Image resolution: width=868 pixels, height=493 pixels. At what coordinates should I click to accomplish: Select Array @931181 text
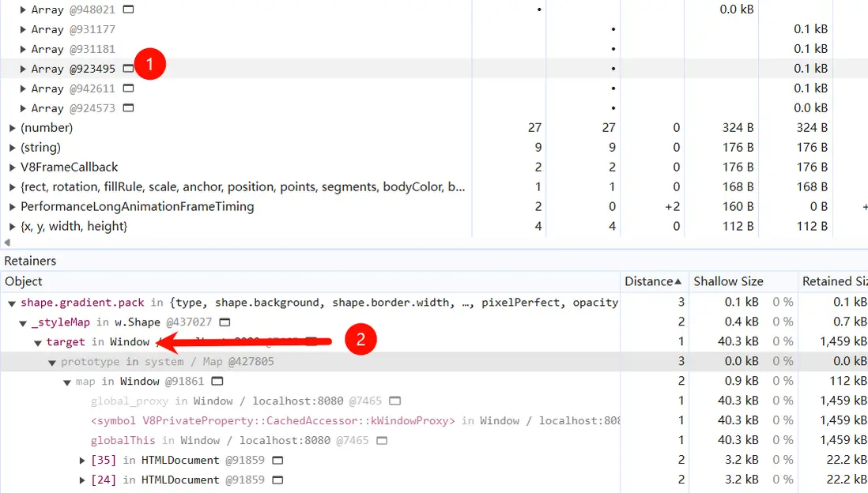[73, 49]
